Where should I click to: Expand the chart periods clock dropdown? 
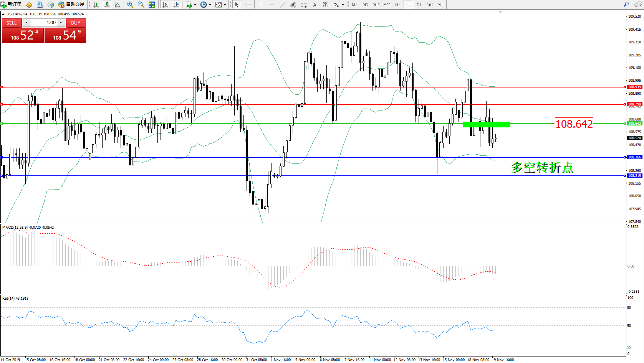click(210, 5)
